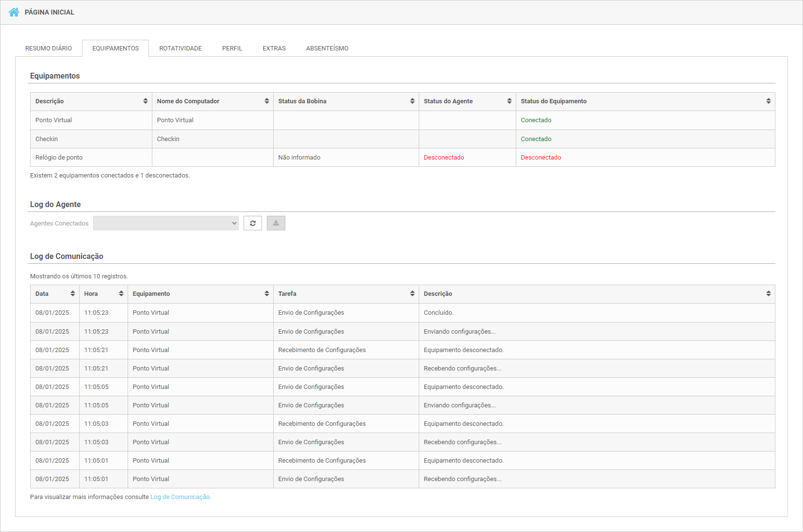Click the home icon beside Página Inicial

click(14, 12)
